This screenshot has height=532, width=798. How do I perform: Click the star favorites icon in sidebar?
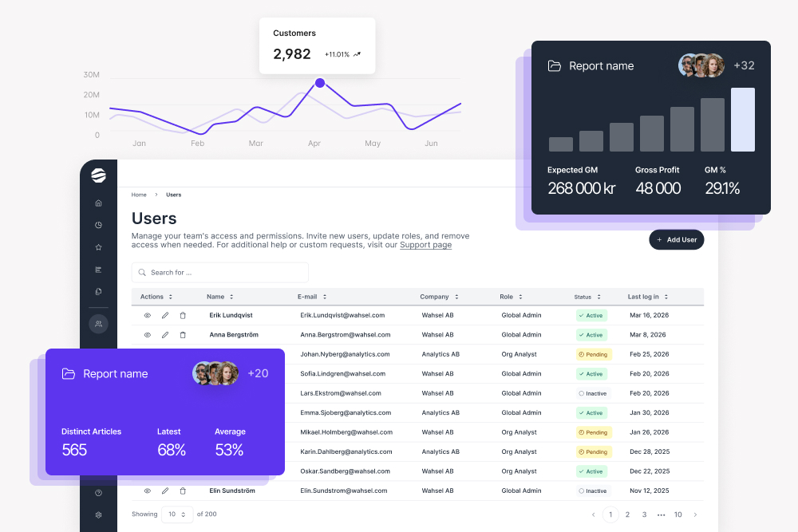pos(98,247)
